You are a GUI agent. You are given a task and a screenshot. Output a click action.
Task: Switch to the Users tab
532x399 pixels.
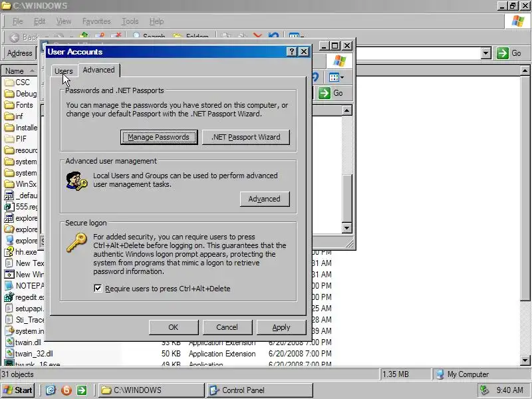[63, 71]
